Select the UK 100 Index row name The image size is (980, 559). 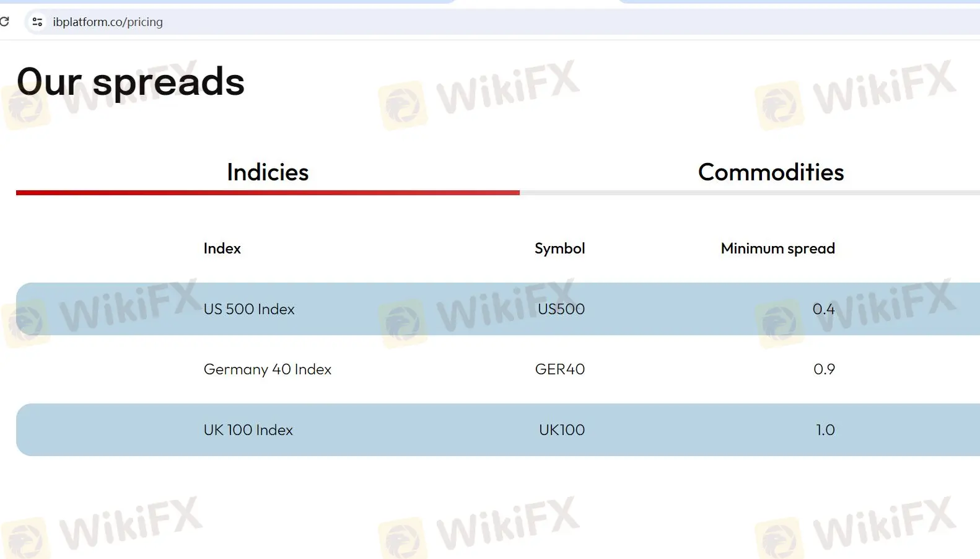pyautogui.click(x=248, y=430)
